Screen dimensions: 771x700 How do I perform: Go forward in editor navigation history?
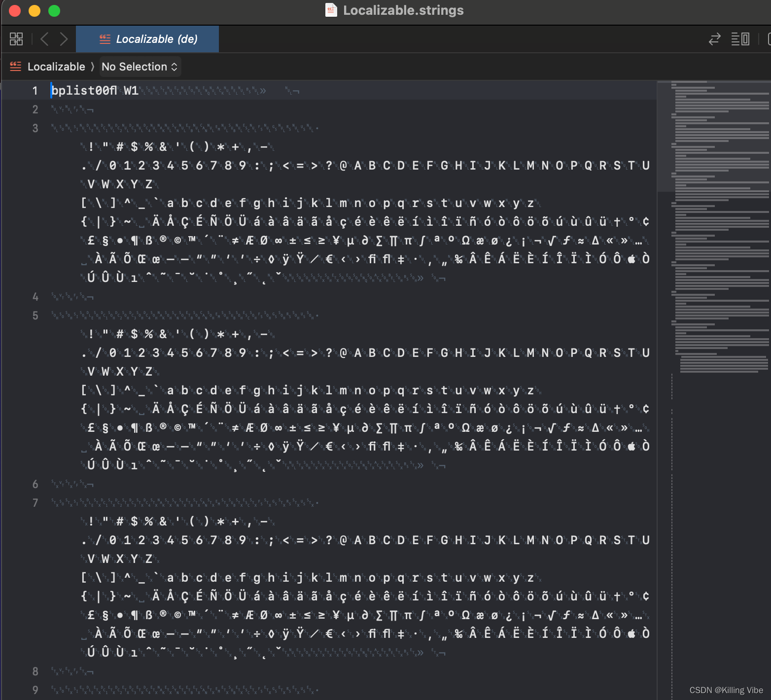[64, 38]
